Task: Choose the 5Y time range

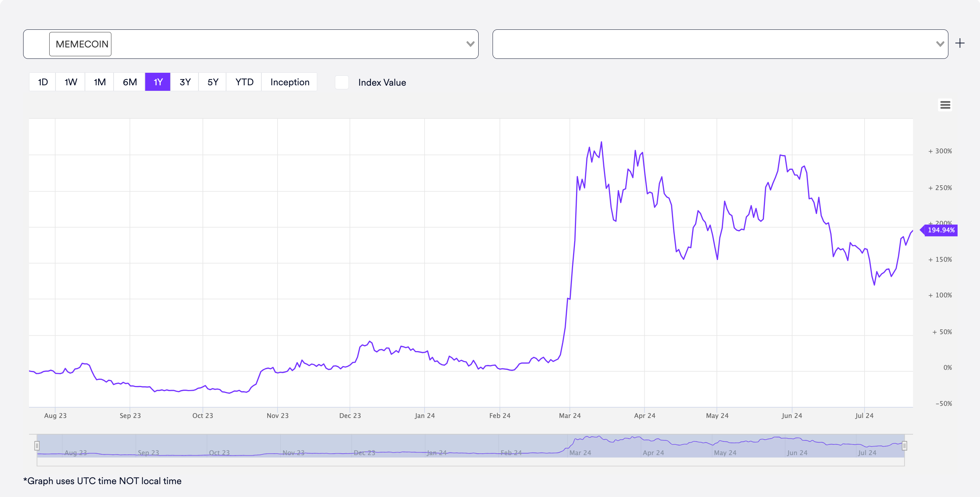Action: 213,82
